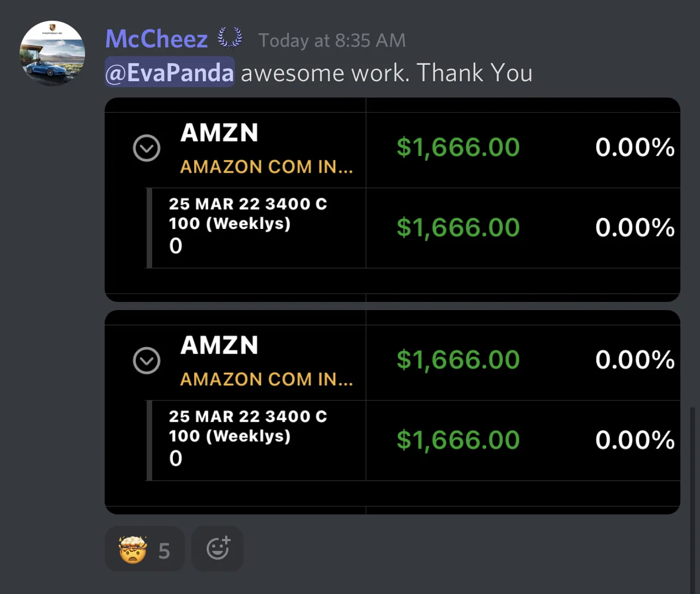Click the laurel wreath badge next to McCheez
This screenshot has width=700, height=594.
coord(230,37)
